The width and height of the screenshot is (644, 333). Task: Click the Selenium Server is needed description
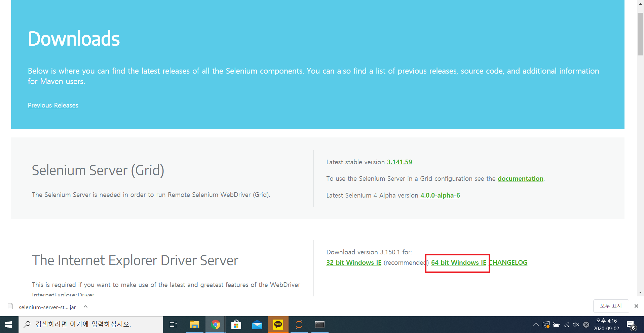[151, 195]
